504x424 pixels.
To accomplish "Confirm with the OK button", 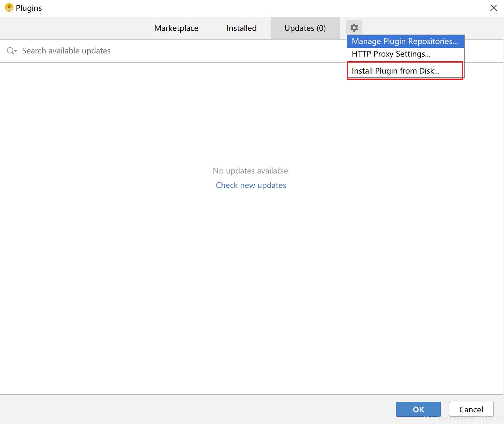I will click(418, 409).
